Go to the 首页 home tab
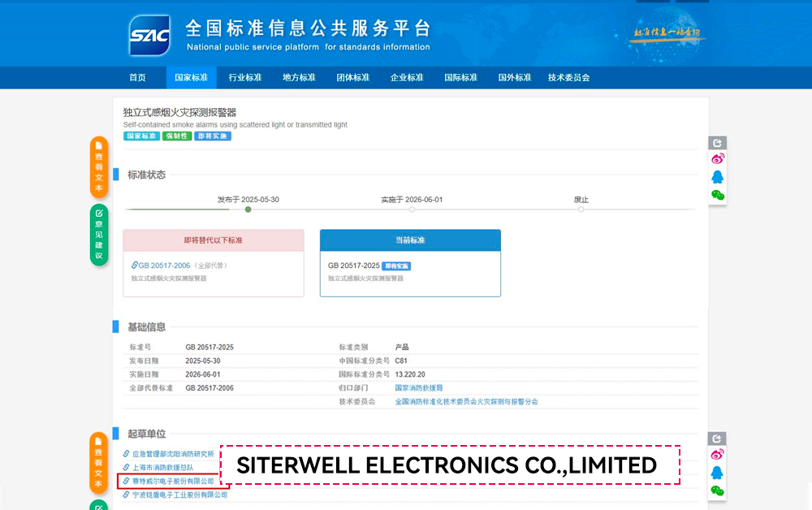 [137, 78]
